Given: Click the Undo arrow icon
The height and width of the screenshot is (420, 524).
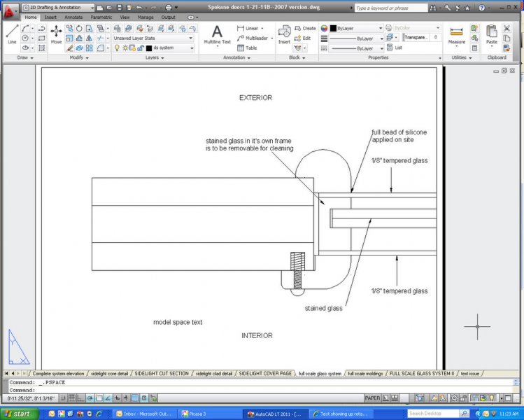Looking at the screenshot, I should pyautogui.click(x=139, y=8).
